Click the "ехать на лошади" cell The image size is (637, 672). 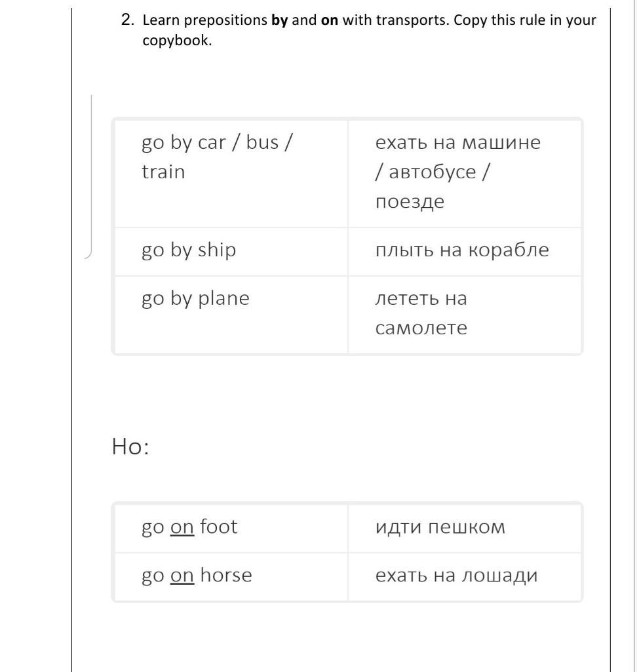(x=456, y=576)
